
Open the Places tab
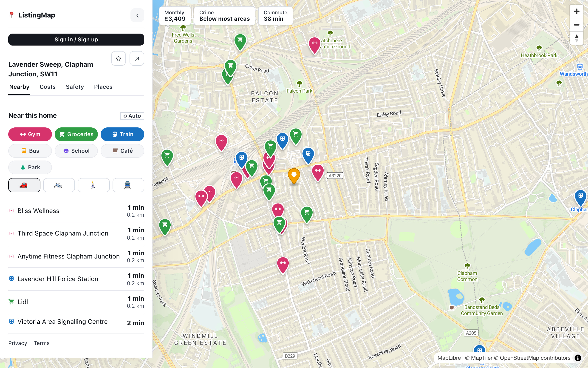click(103, 87)
